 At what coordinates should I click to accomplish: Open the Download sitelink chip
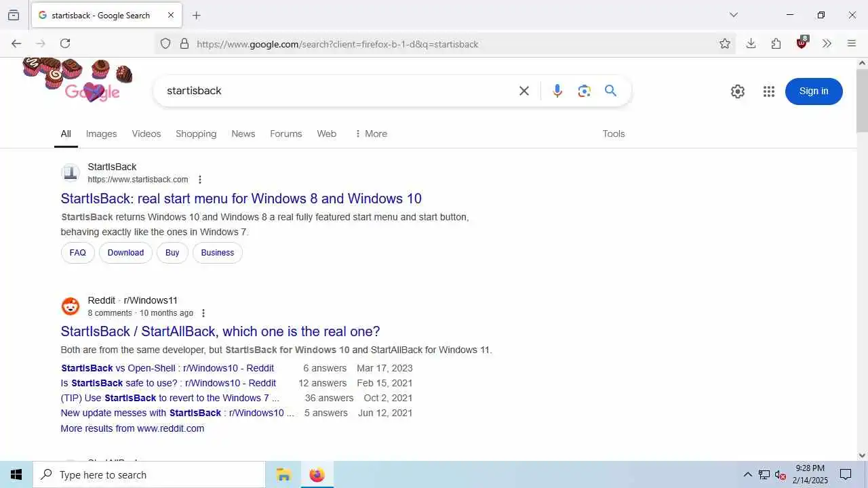tap(125, 253)
